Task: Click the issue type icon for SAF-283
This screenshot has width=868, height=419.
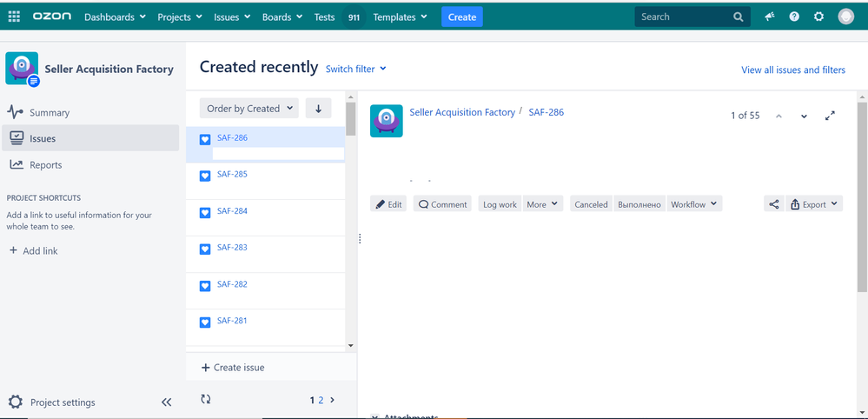Action: [x=205, y=249]
